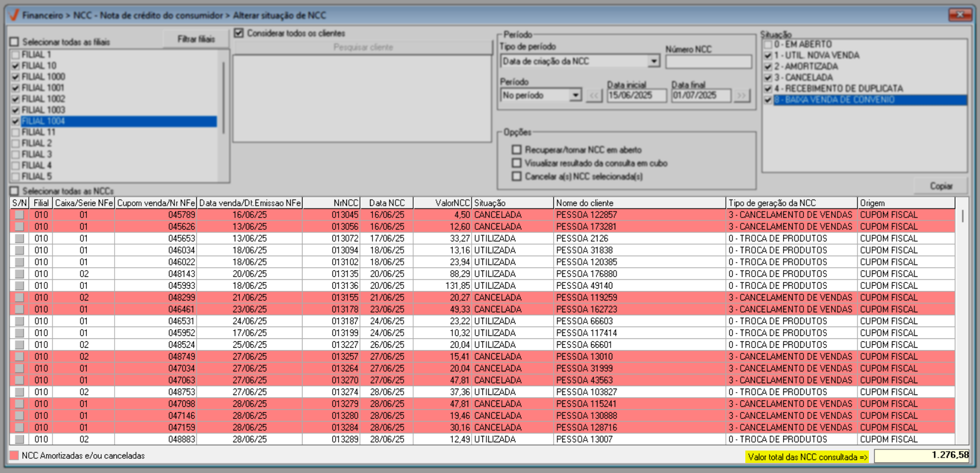Click the Número NCC input field
The image size is (980, 473).
(708, 62)
